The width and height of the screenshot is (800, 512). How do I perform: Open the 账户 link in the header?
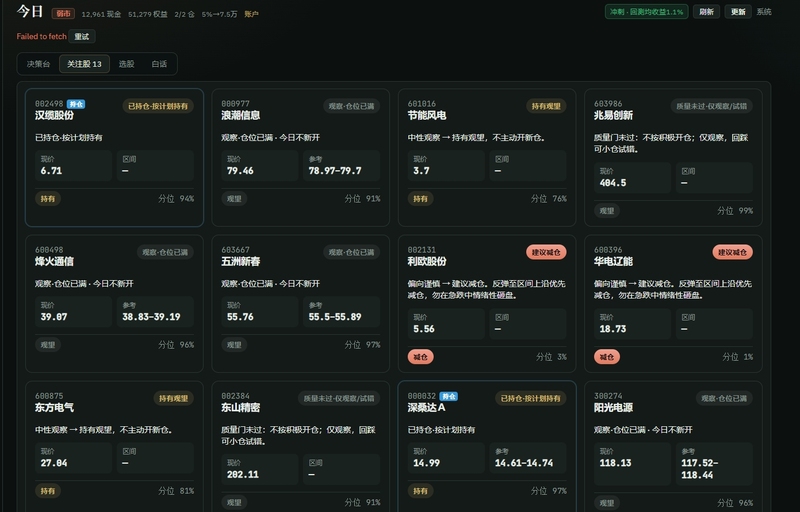tap(251, 14)
